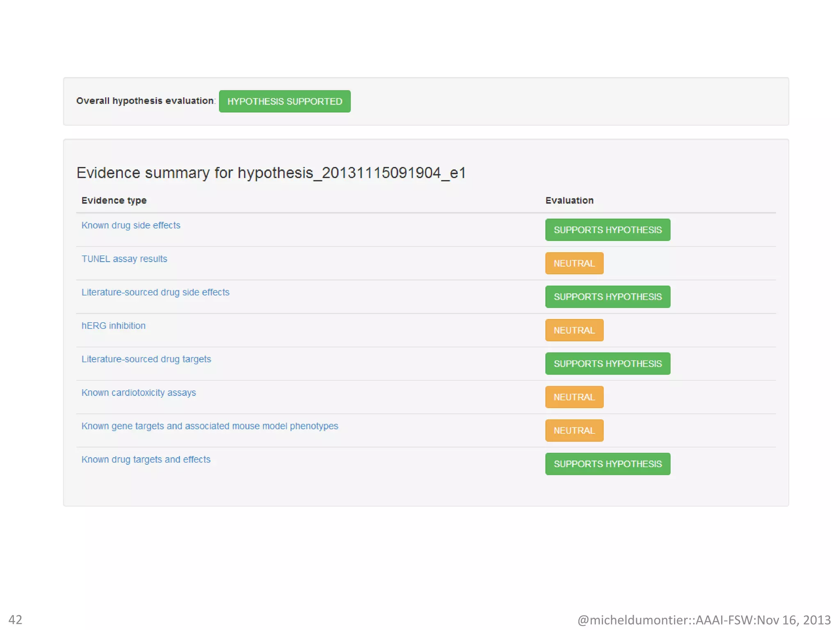Open the Known drug side effects link
This screenshot has height=630, width=840.
130,225
